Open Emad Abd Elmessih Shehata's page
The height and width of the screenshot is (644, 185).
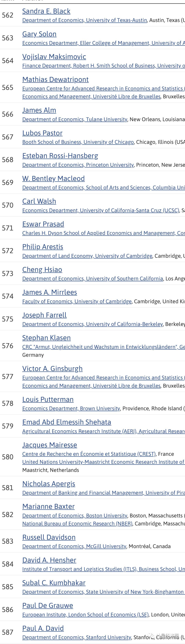(x=66, y=422)
